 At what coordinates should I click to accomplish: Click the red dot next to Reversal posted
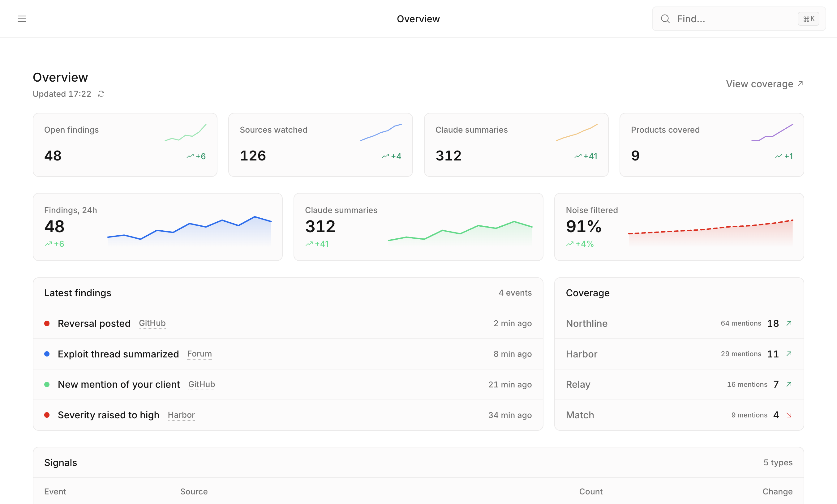coord(47,323)
